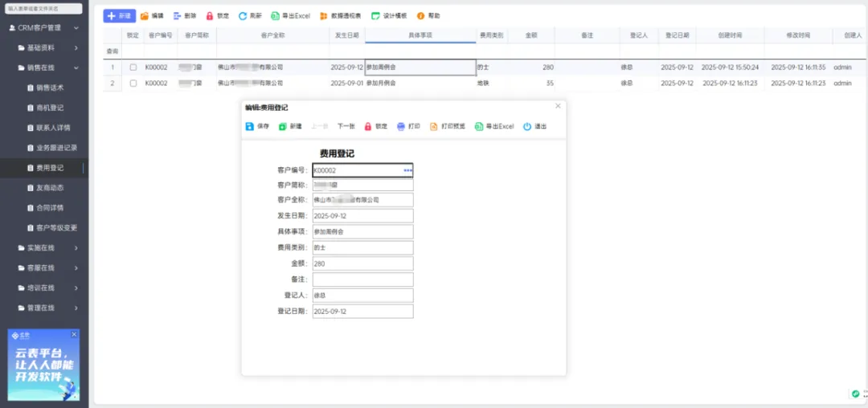Click 刷新 refresh icon in main toolbar
Image resolution: width=868 pixels, height=408 pixels.
point(243,16)
